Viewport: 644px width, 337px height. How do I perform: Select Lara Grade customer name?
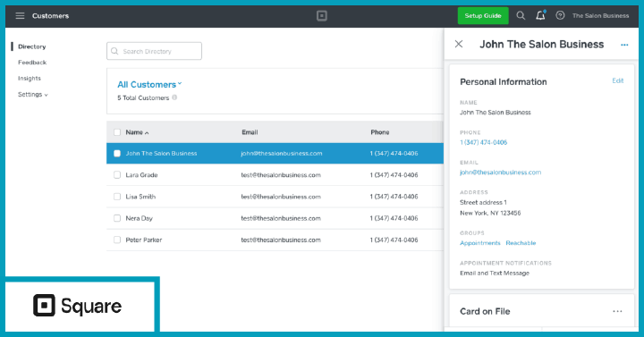point(141,175)
